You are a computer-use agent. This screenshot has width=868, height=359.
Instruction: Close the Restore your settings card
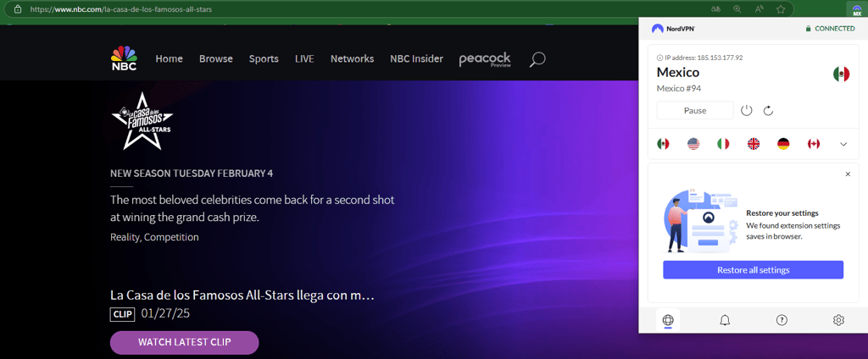(x=848, y=174)
